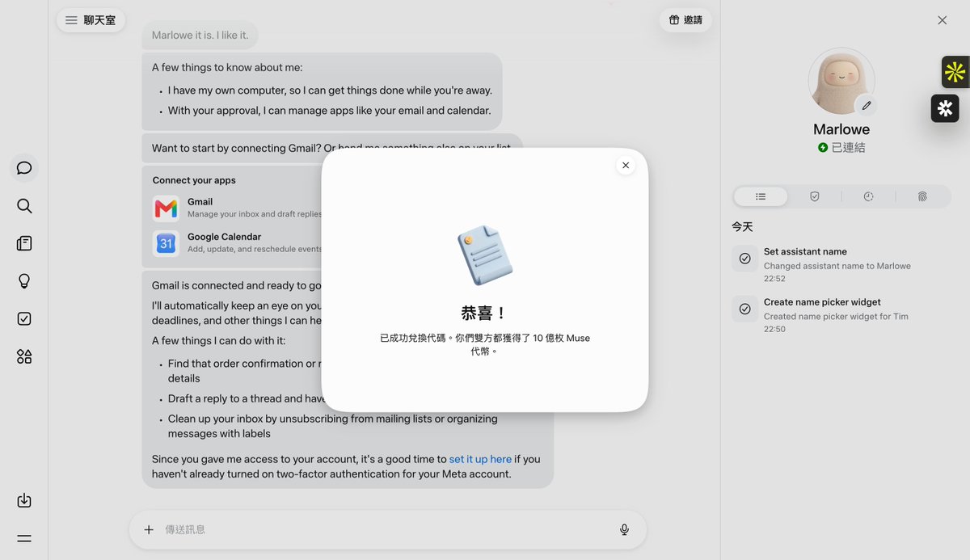Click the "Marlowe" name heading

click(x=841, y=129)
